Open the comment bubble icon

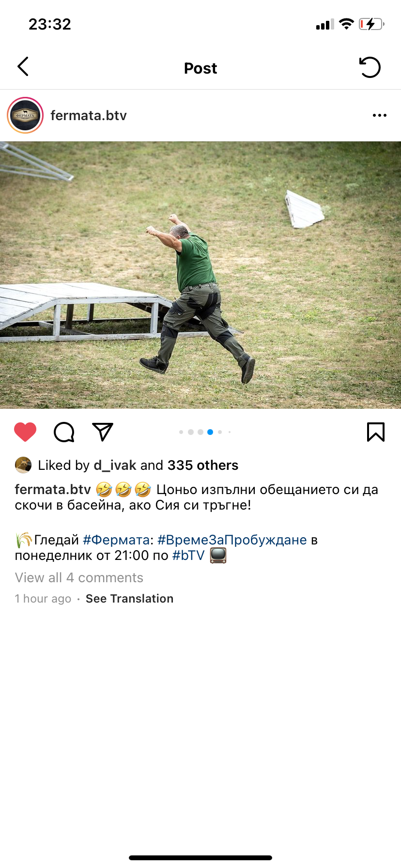pyautogui.click(x=64, y=432)
